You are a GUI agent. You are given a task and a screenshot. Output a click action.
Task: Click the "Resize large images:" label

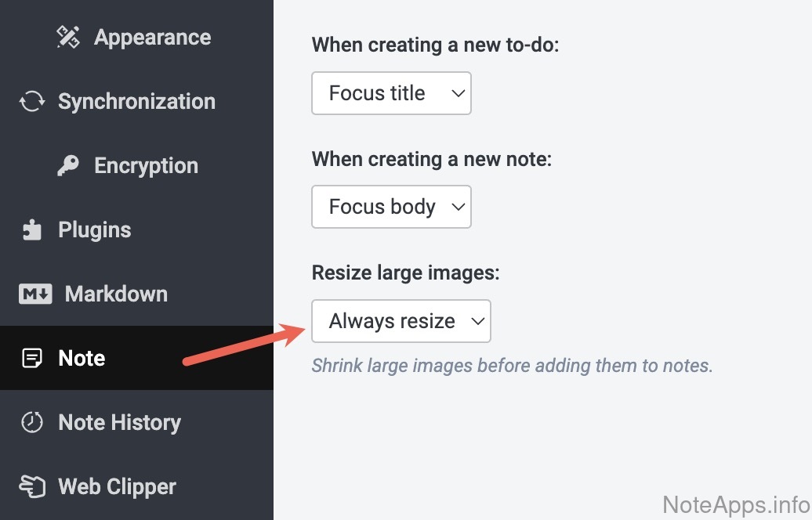(x=406, y=273)
